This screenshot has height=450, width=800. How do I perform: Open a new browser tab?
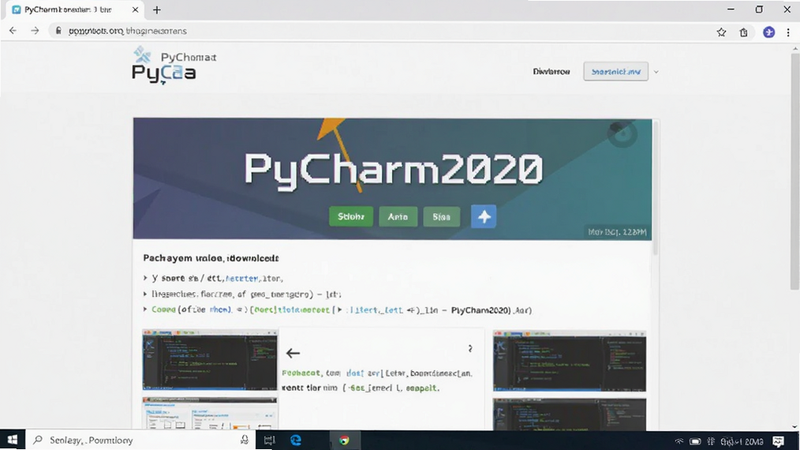(157, 10)
